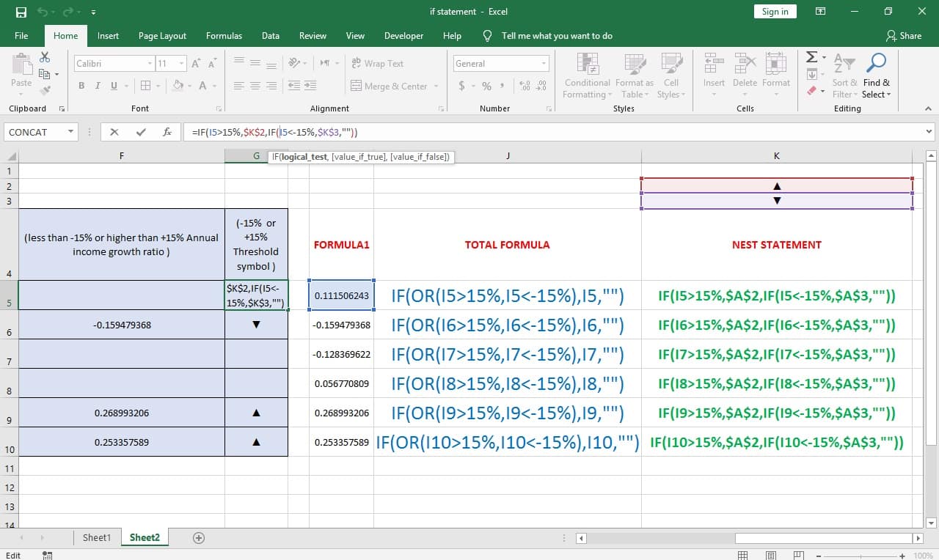Click the AutoSum icon
This screenshot has height=560, width=939.
click(x=811, y=56)
